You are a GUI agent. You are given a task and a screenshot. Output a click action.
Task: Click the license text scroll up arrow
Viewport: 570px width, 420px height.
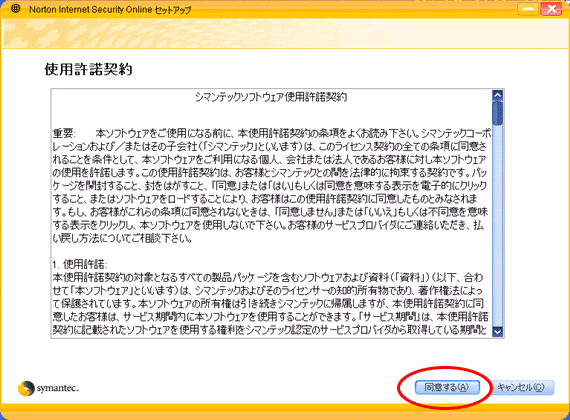pyautogui.click(x=497, y=95)
